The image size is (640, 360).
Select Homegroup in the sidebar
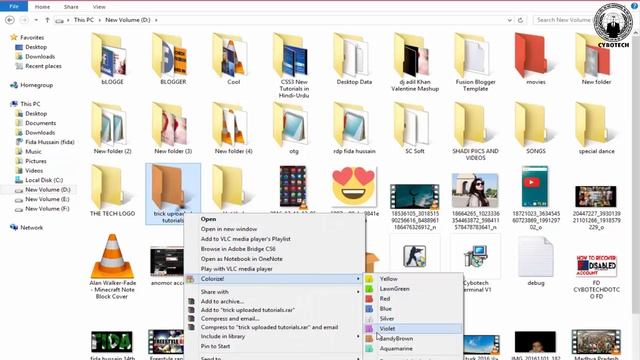[36, 85]
